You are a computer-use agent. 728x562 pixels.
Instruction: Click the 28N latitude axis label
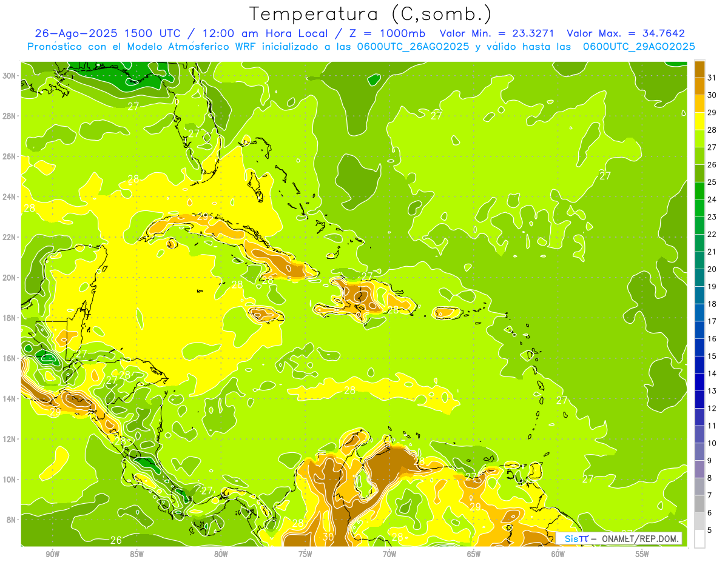click(x=9, y=116)
